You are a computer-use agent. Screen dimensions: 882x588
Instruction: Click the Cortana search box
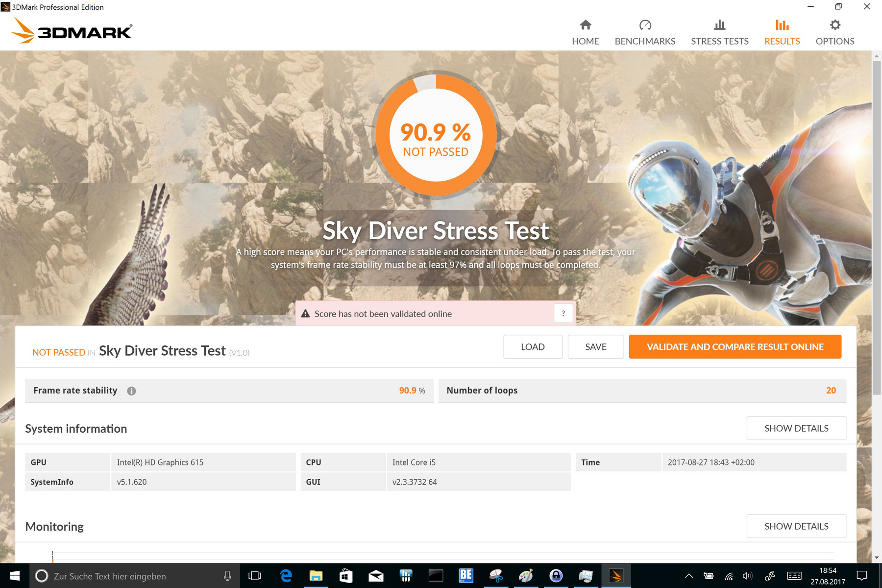[135, 576]
